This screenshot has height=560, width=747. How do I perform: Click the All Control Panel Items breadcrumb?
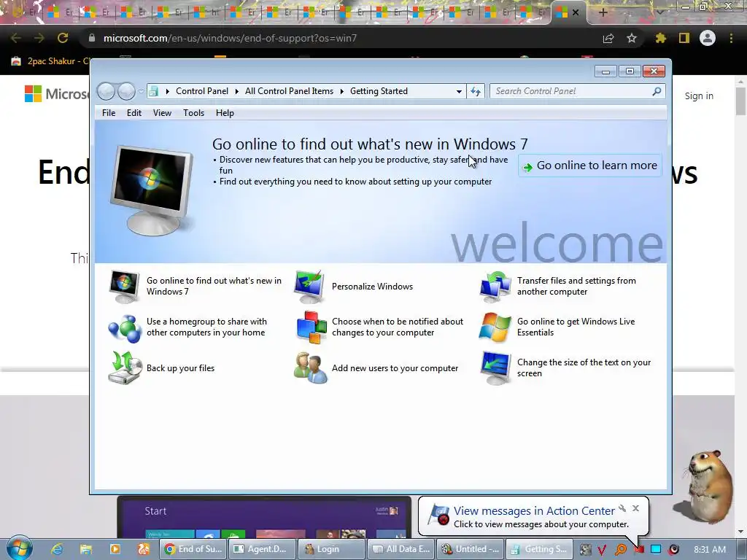(289, 91)
